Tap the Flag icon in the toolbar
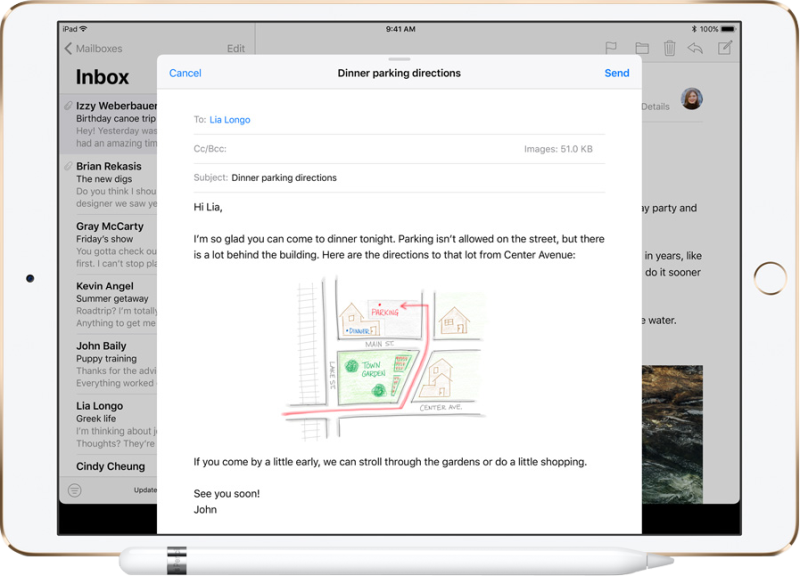 pos(610,48)
